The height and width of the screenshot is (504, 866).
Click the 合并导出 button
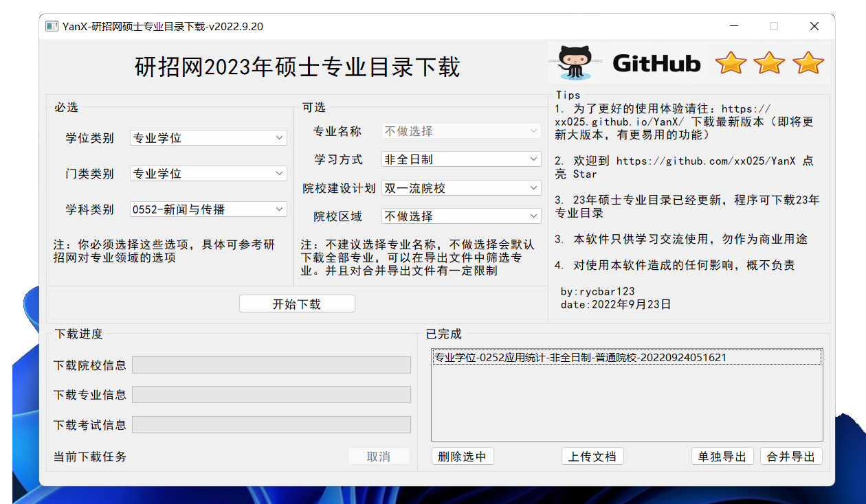791,457
